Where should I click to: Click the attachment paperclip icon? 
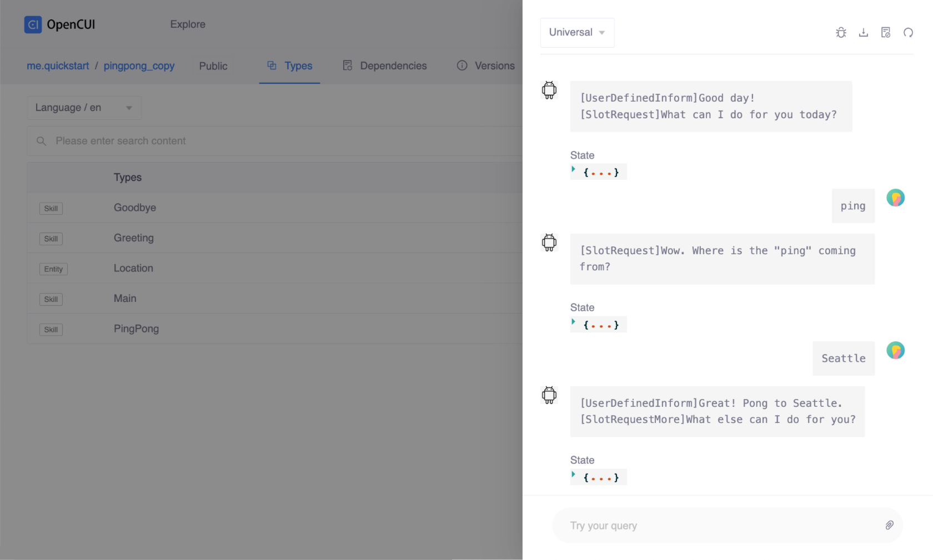tap(889, 525)
